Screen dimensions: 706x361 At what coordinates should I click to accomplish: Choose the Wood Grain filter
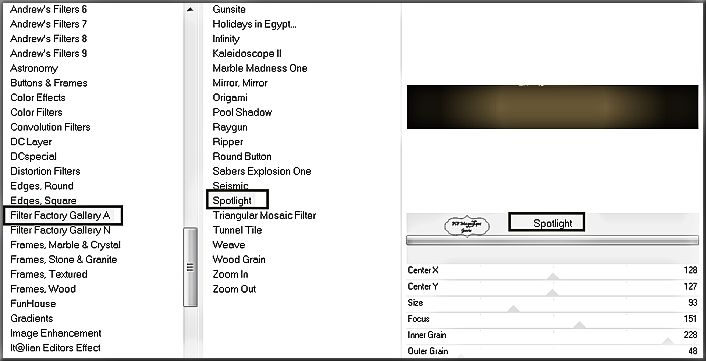tap(239, 260)
